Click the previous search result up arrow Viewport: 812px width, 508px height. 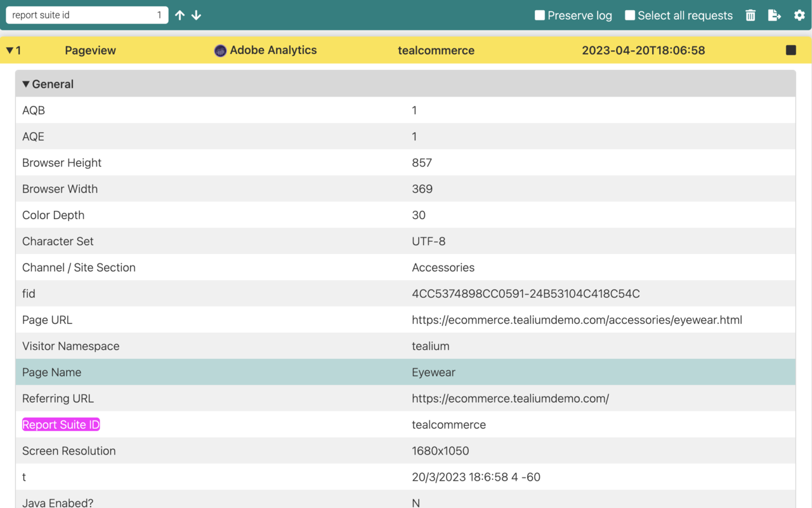coord(180,15)
